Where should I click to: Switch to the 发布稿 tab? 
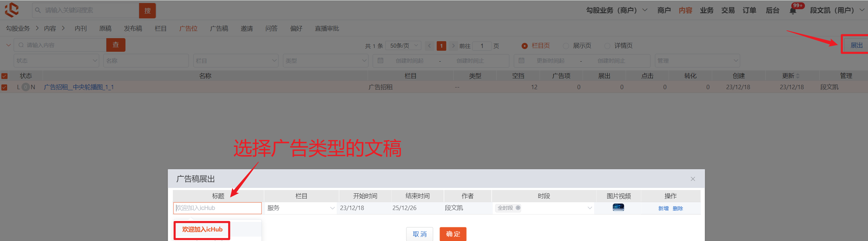pyautogui.click(x=133, y=29)
